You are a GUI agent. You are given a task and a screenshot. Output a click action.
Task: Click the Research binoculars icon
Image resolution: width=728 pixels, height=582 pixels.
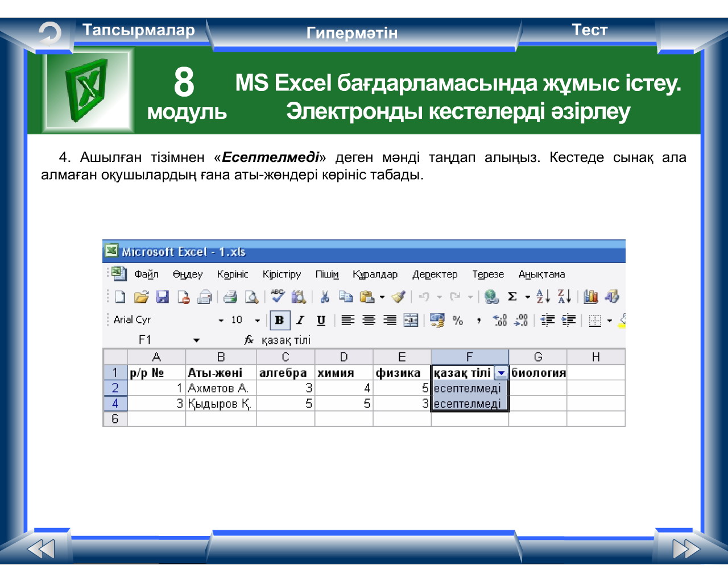tap(299, 297)
